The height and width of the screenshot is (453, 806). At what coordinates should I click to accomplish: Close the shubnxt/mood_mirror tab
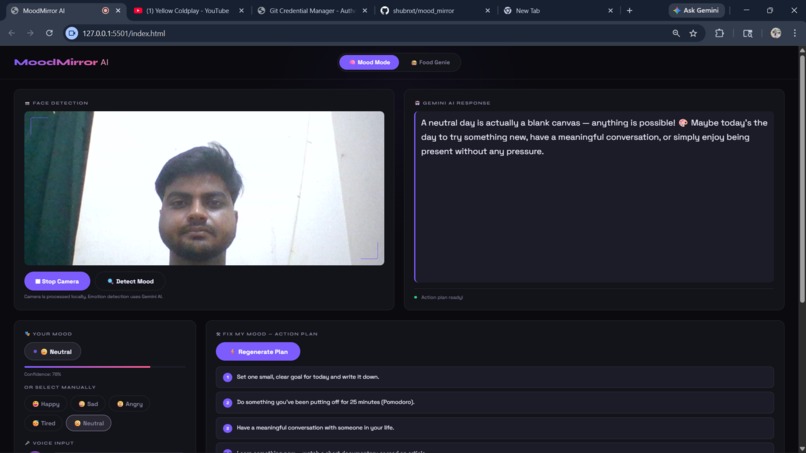487,10
